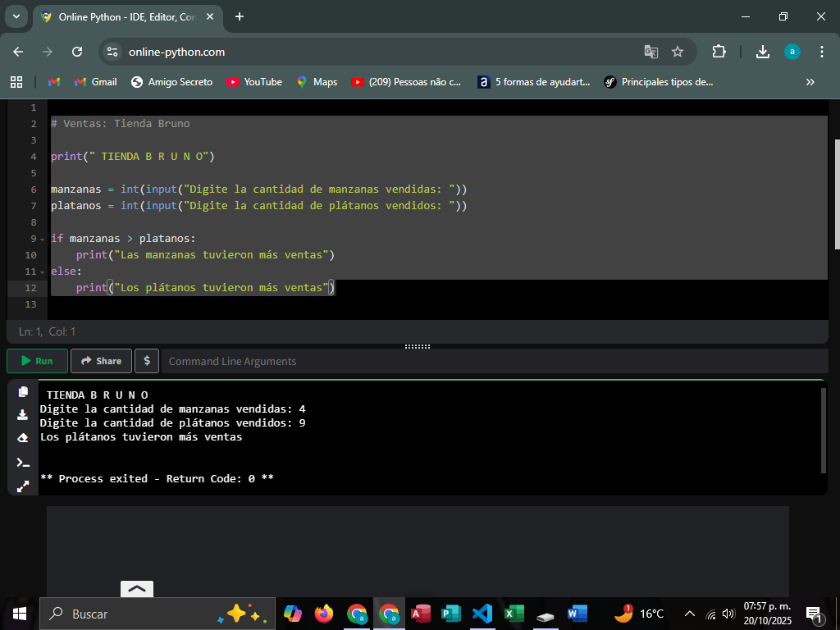Download console output using the download icon
Screen dimensions: 840x630
coord(23,415)
